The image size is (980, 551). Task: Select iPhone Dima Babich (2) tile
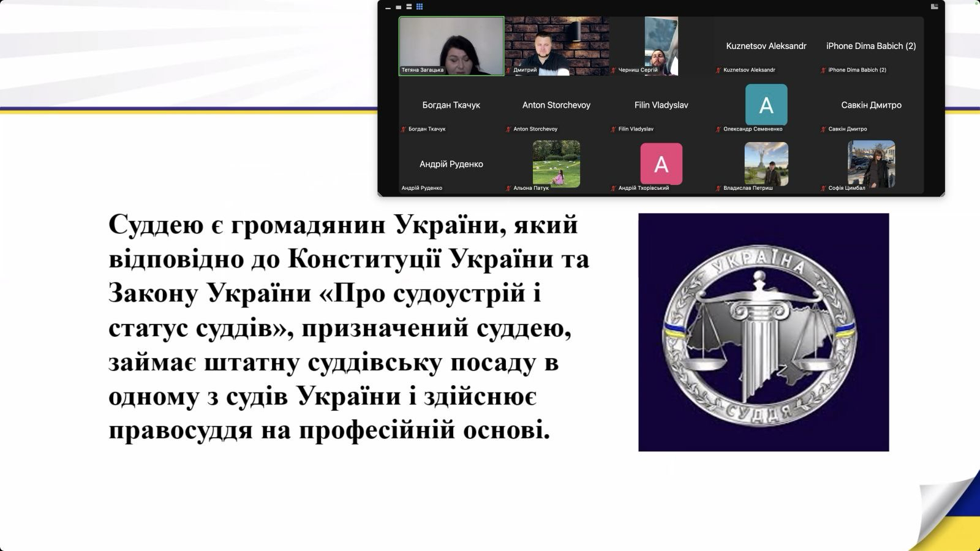[x=871, y=46]
